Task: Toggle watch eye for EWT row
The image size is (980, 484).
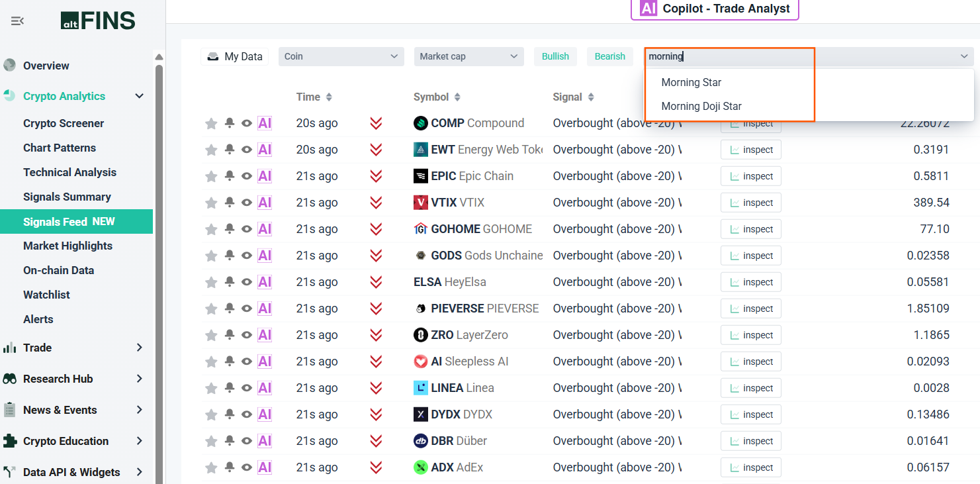Action: [x=247, y=150]
